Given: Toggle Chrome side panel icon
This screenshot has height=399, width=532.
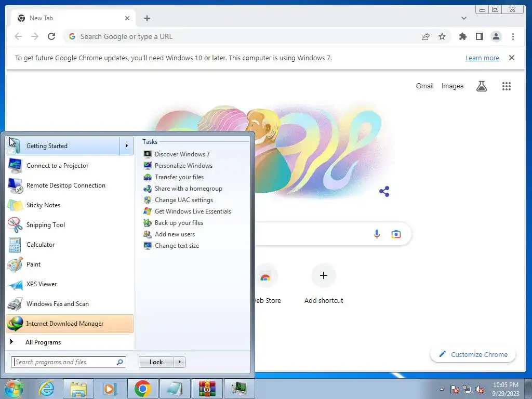Looking at the screenshot, I should (x=480, y=36).
